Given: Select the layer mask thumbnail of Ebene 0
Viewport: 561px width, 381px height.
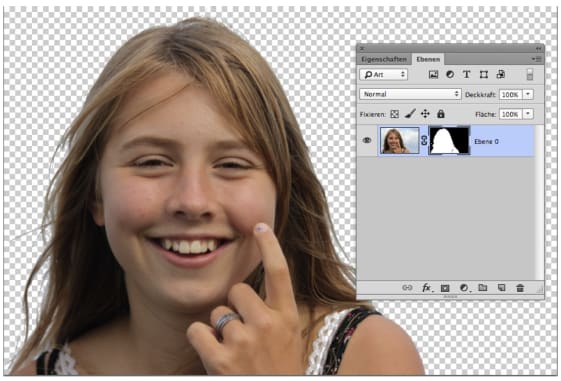Looking at the screenshot, I should point(449,141).
